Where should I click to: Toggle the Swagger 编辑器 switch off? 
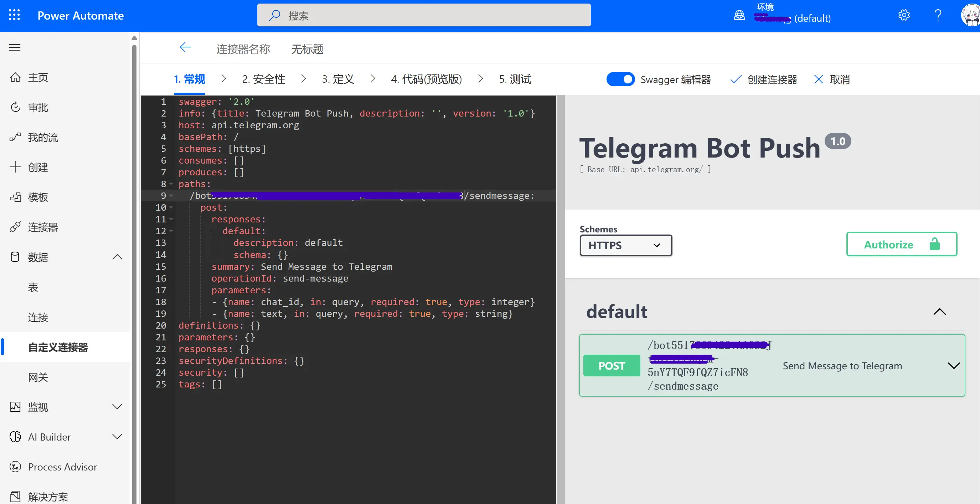tap(620, 79)
